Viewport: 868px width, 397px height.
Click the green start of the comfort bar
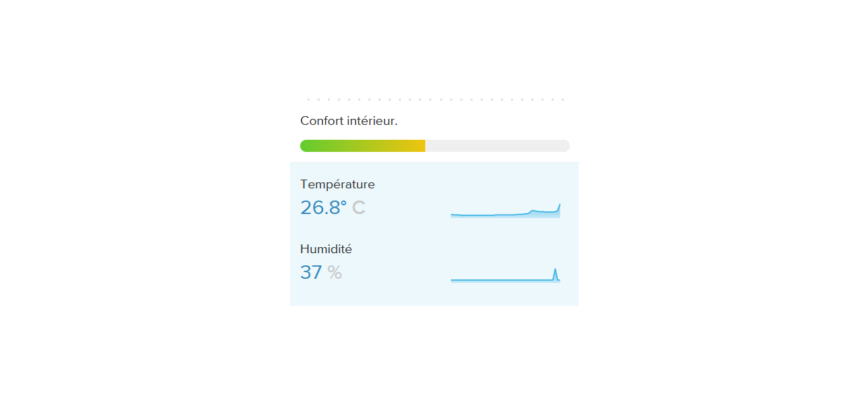(x=308, y=146)
